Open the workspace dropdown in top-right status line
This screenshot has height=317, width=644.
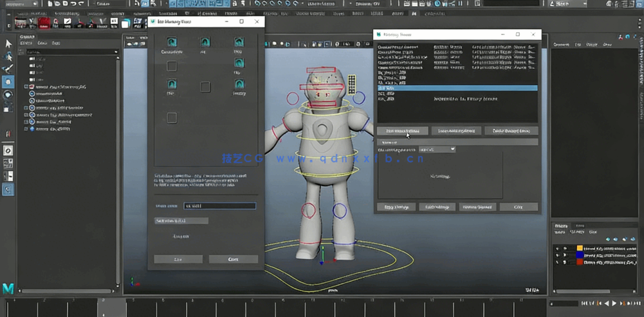[x=566, y=4]
